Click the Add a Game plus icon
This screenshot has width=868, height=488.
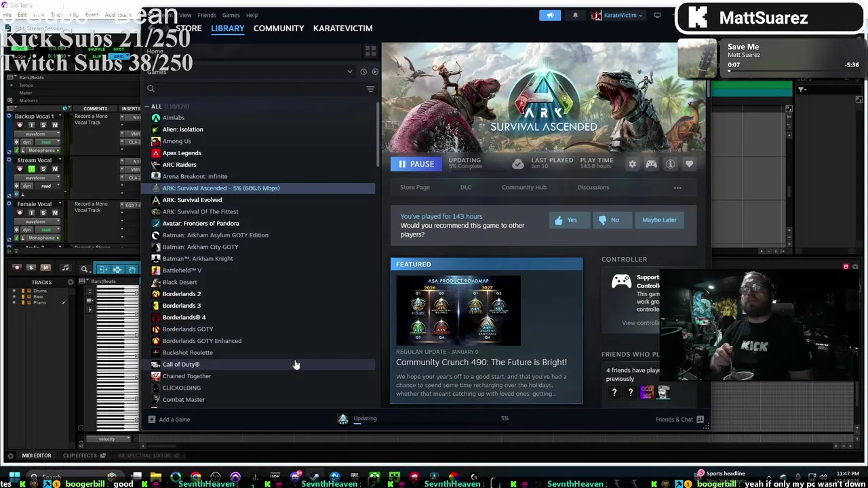151,420
